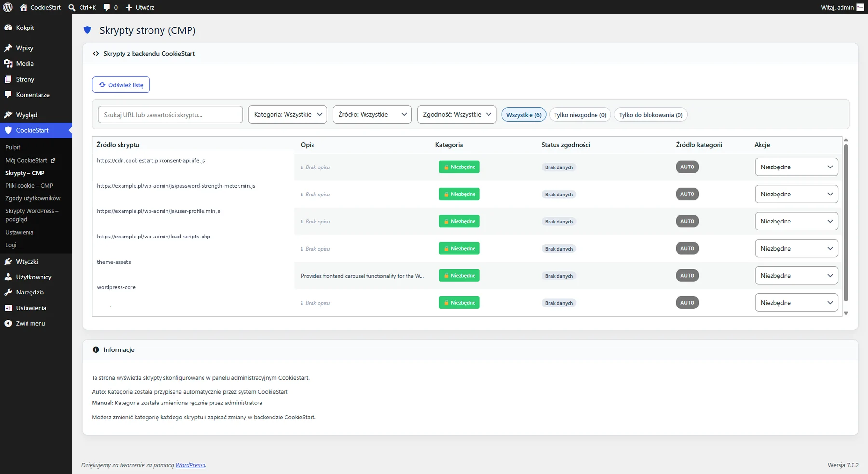This screenshot has height=474, width=868.
Task: Open Ustawienia sliders icon at sidebar bottom
Action: click(x=8, y=308)
